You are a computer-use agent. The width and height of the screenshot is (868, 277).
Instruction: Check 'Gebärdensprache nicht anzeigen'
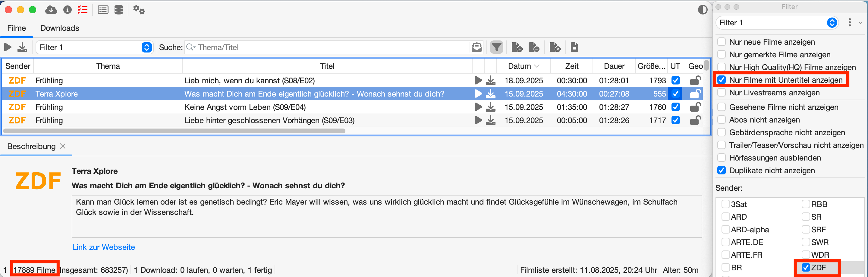(722, 132)
